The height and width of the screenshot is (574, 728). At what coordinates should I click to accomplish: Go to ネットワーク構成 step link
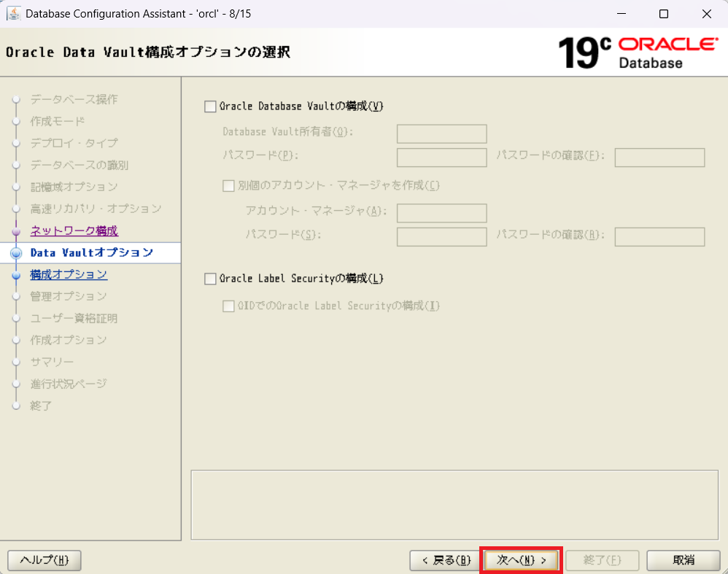[74, 231]
